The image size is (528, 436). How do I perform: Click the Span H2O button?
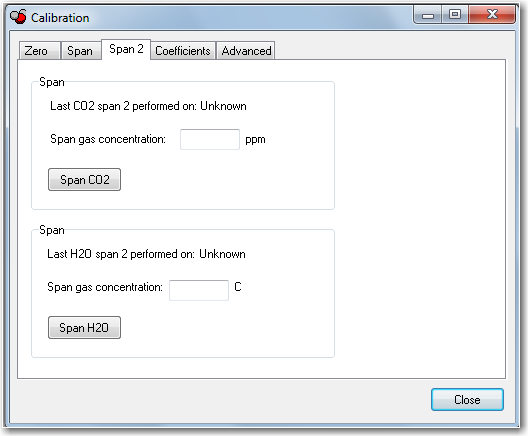85,328
